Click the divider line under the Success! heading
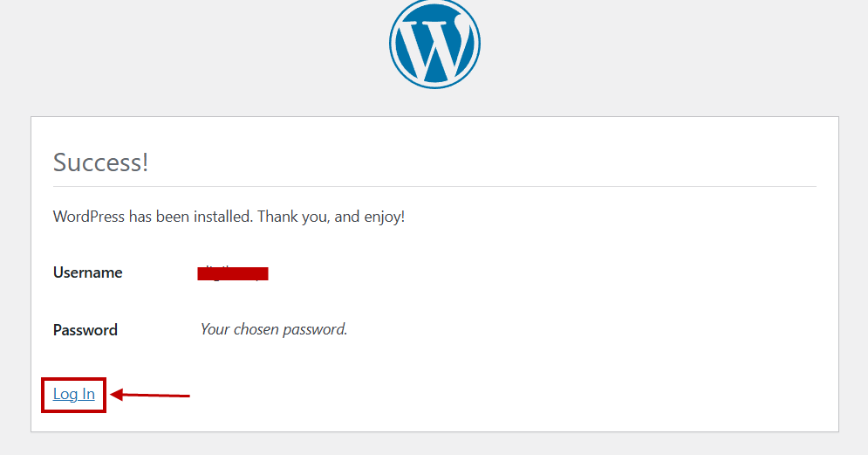Screen dimensions: 868x455 point(434,187)
